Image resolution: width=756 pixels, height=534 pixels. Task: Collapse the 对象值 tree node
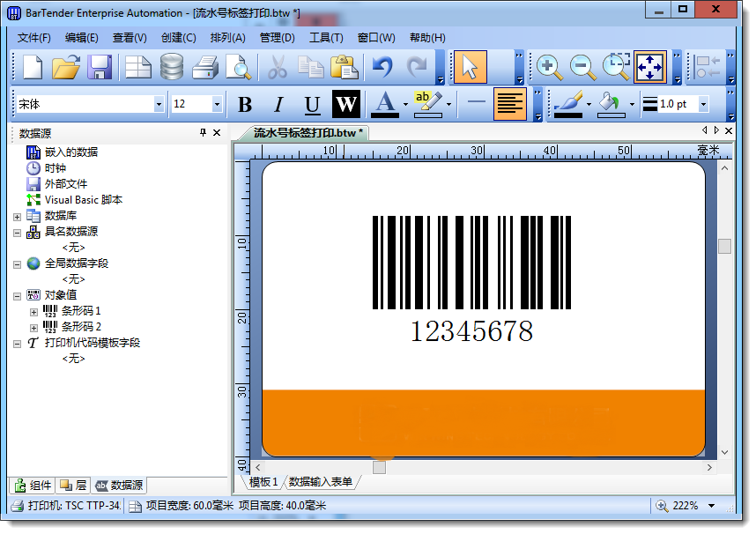point(17,296)
